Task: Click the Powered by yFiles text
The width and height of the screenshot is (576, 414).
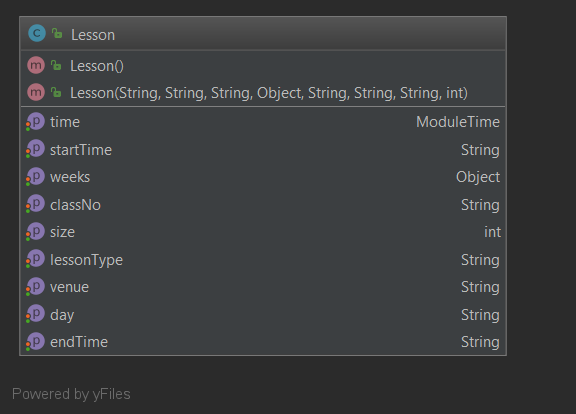Action: (71, 394)
